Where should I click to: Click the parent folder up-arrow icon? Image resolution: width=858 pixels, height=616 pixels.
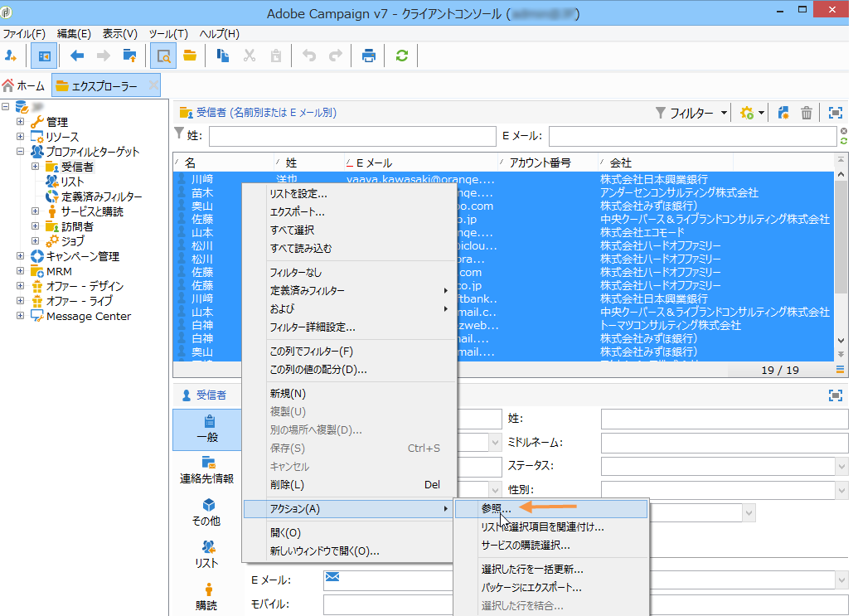click(x=129, y=56)
